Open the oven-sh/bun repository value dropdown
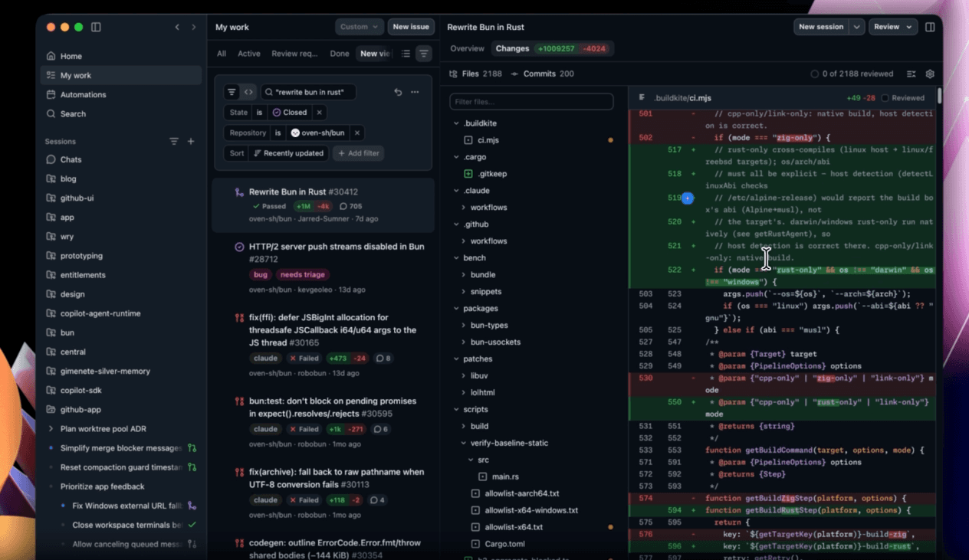969x560 pixels. pos(318,133)
